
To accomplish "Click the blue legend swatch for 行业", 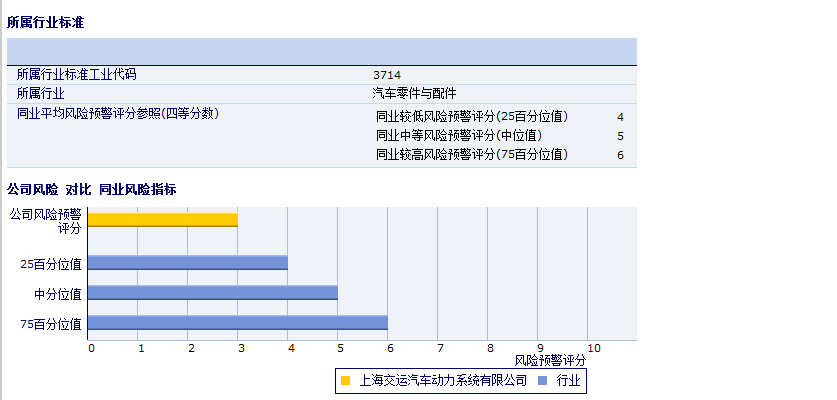I will [x=543, y=380].
